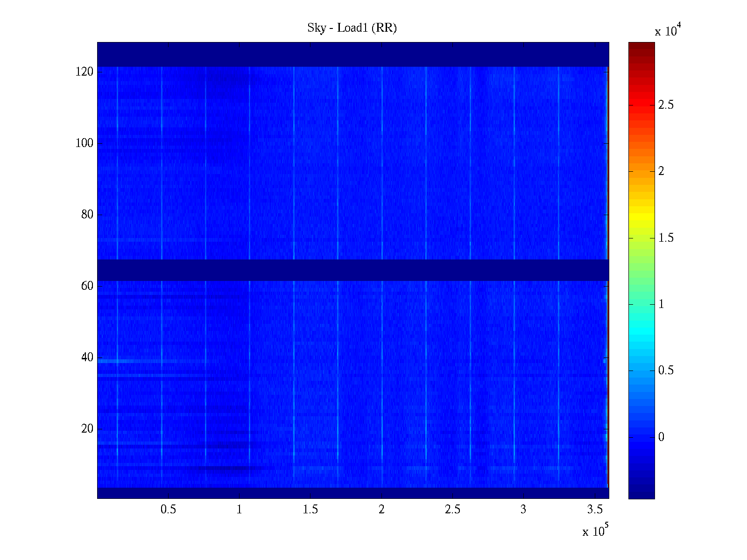Click the x-axis tick label 1.5

point(310,510)
